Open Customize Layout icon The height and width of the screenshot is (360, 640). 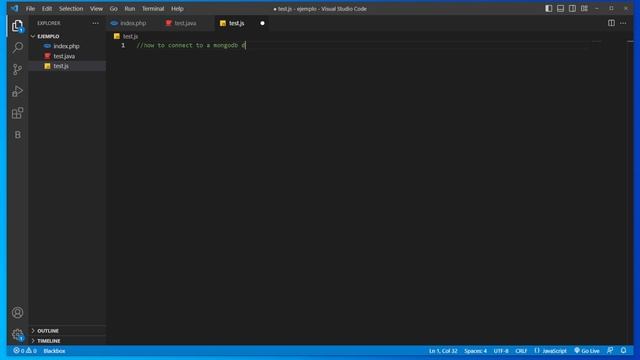click(x=584, y=9)
